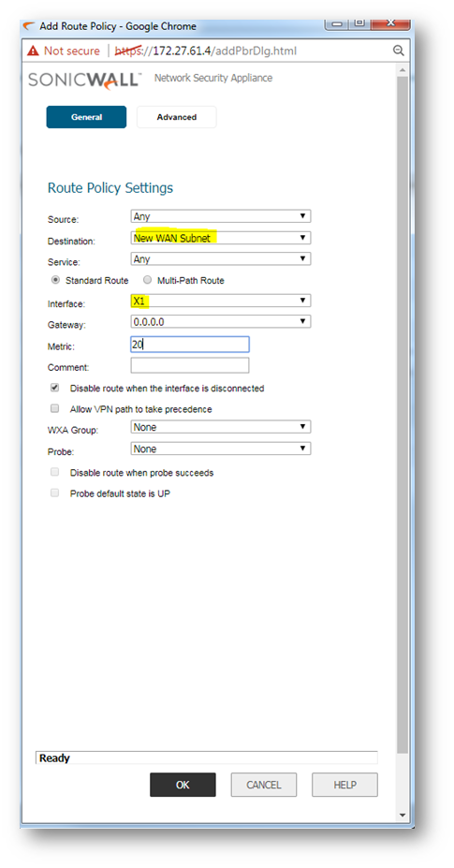Click into the Comment text field
Image resolution: width=454 pixels, height=868 pixels.
click(190, 365)
